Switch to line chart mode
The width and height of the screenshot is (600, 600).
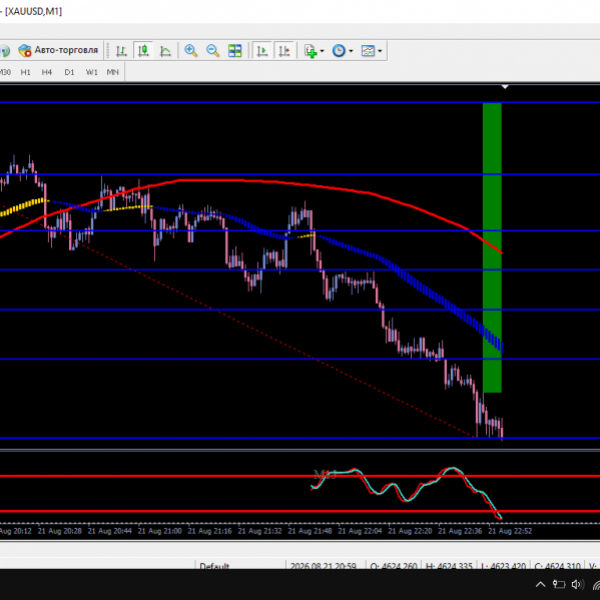165,51
